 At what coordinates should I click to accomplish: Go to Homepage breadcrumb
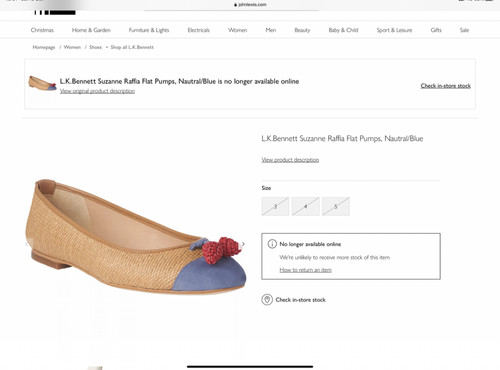44,47
